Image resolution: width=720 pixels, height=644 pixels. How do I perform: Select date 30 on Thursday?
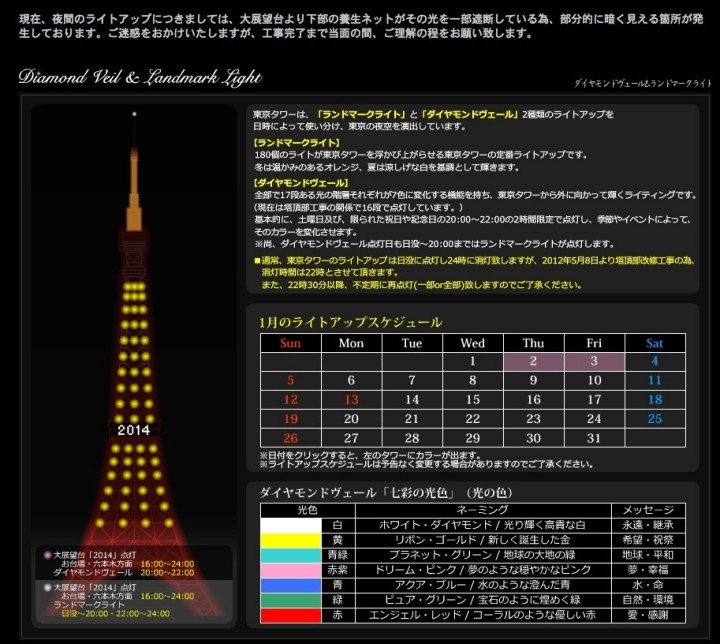(533, 439)
